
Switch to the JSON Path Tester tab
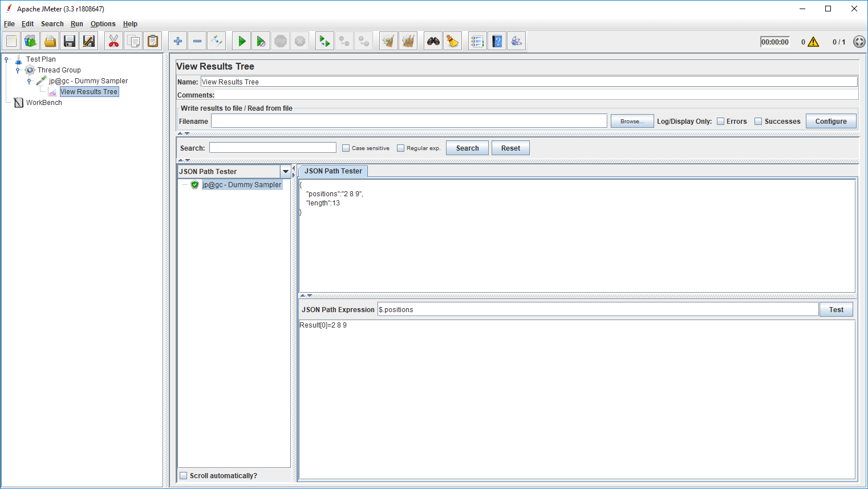point(332,171)
